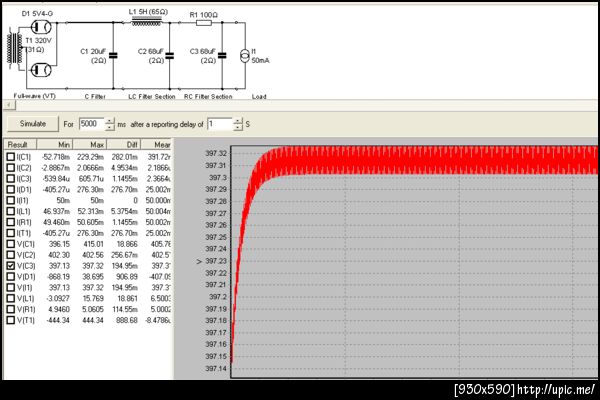Select the C3 68uF capacitor symbol
The width and height of the screenshot is (600, 400).
tap(222, 56)
